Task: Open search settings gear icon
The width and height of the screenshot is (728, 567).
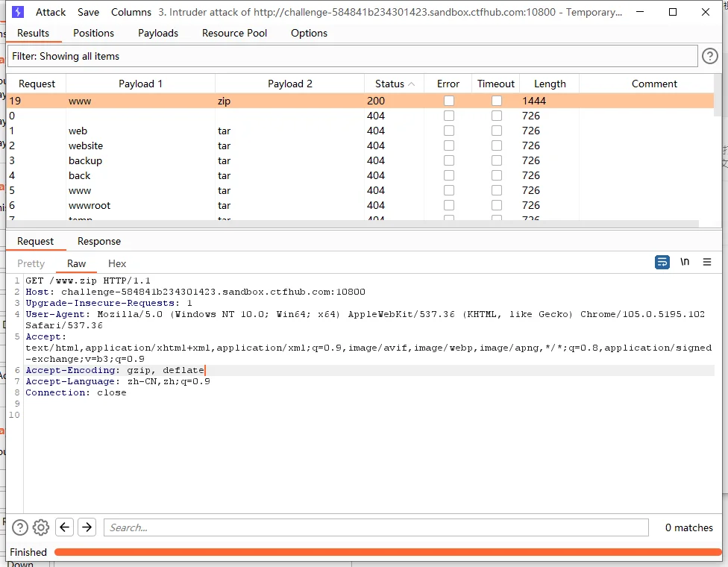Action: click(x=41, y=527)
